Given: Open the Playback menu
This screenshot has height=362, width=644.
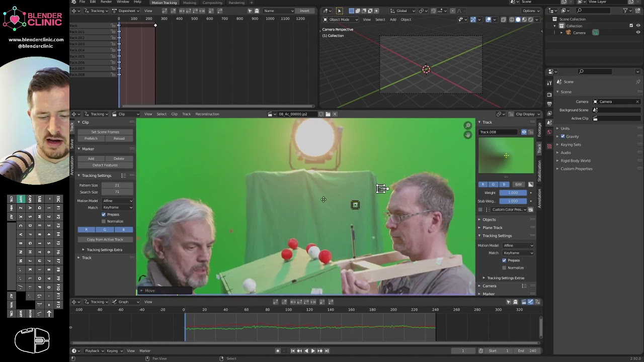Looking at the screenshot, I should pos(94,351).
